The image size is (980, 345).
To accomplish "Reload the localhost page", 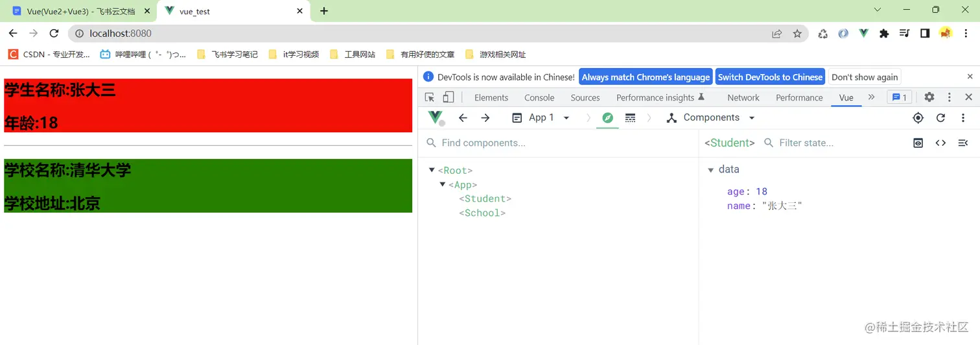I will (54, 33).
